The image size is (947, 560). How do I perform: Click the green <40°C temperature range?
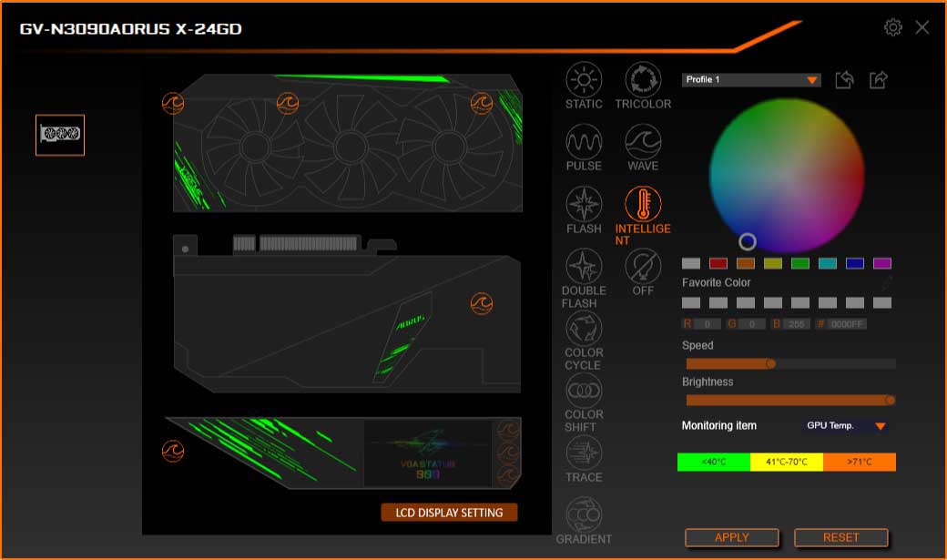[713, 462]
